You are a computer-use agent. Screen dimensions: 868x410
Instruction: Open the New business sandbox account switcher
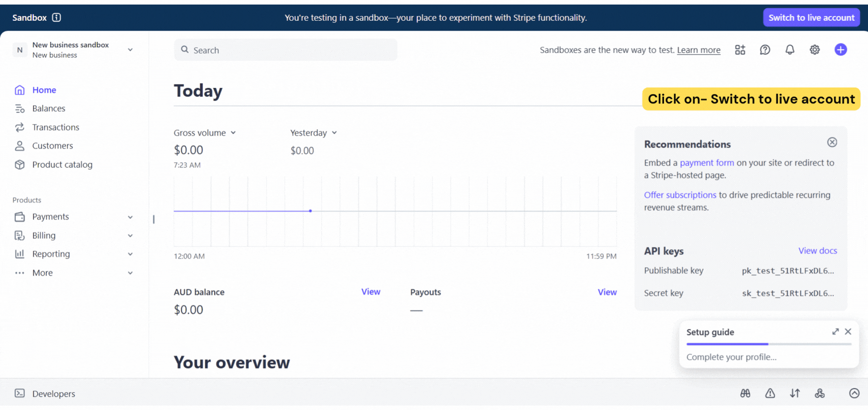point(73,50)
